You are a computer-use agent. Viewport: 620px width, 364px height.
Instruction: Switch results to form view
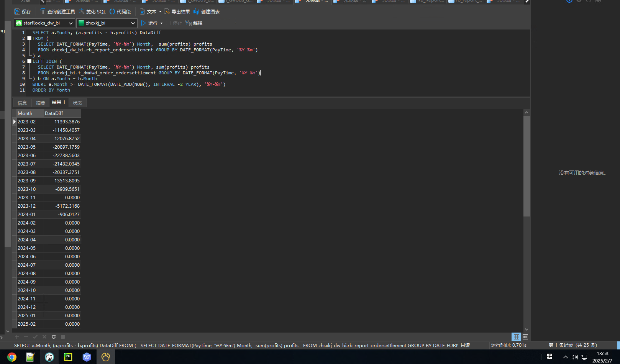[525, 337]
